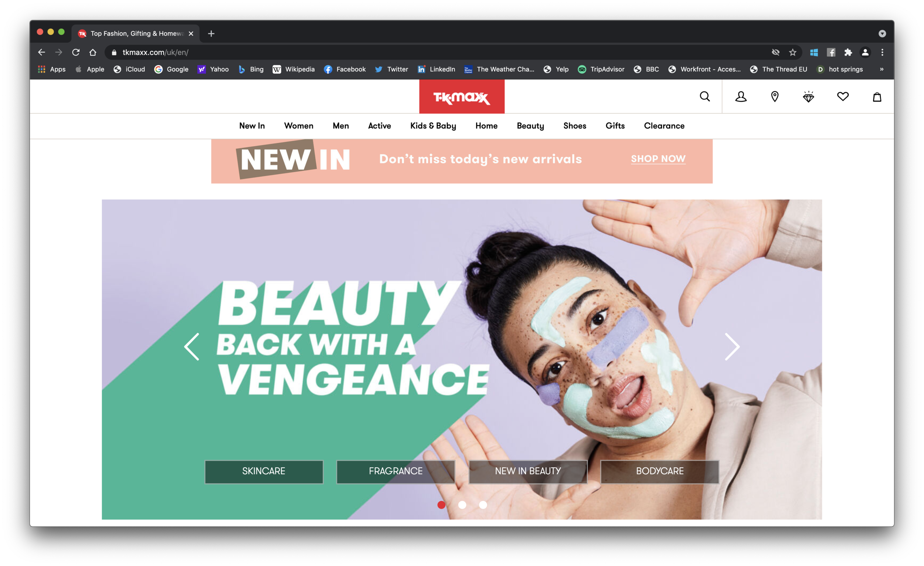
Task: Switch to the third carousel dot
Action: (x=483, y=505)
